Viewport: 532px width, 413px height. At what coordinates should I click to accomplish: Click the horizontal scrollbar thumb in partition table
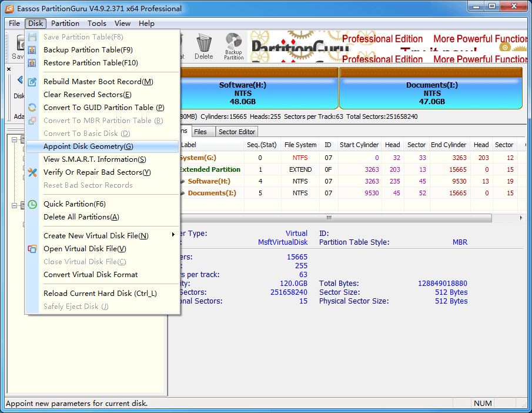click(x=336, y=218)
